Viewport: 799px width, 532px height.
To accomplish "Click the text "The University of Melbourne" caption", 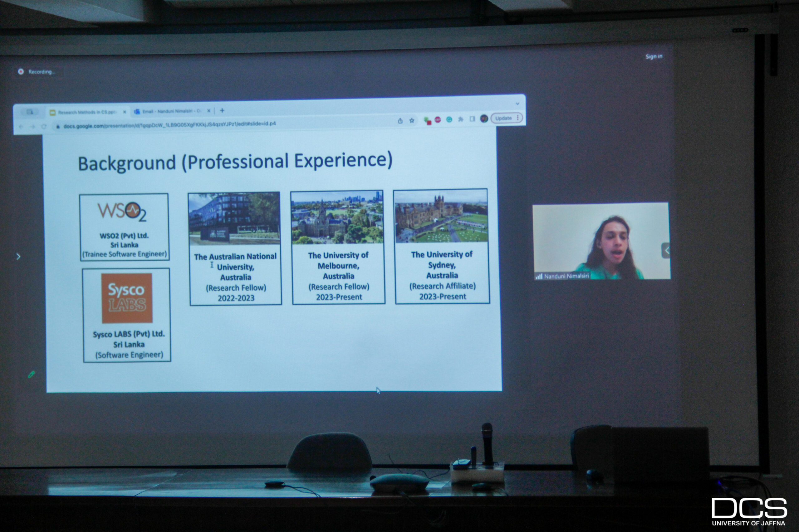I will pos(338,260).
